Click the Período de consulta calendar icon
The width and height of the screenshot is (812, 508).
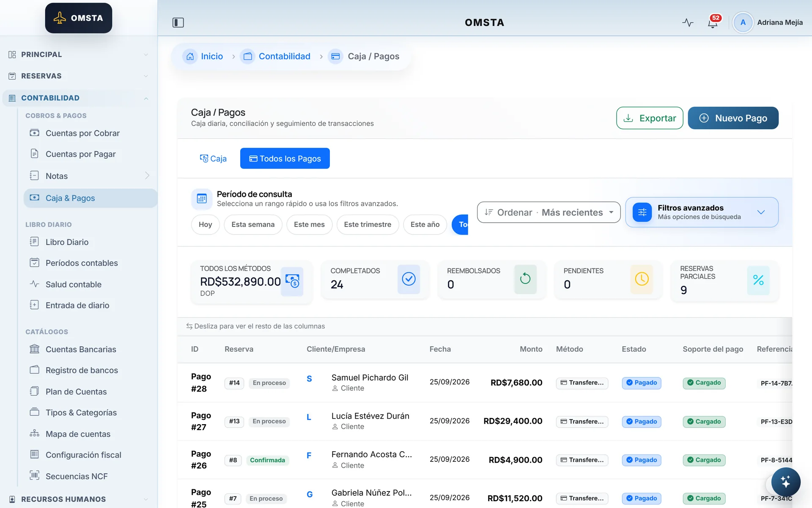click(x=202, y=199)
